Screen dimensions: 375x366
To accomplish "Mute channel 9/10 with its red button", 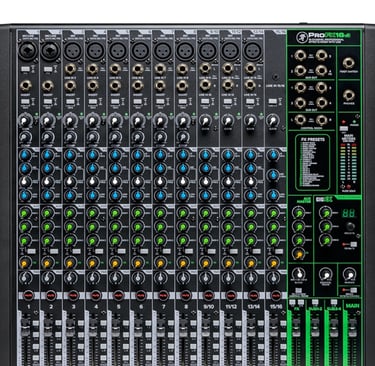I will pyautogui.click(x=208, y=295).
